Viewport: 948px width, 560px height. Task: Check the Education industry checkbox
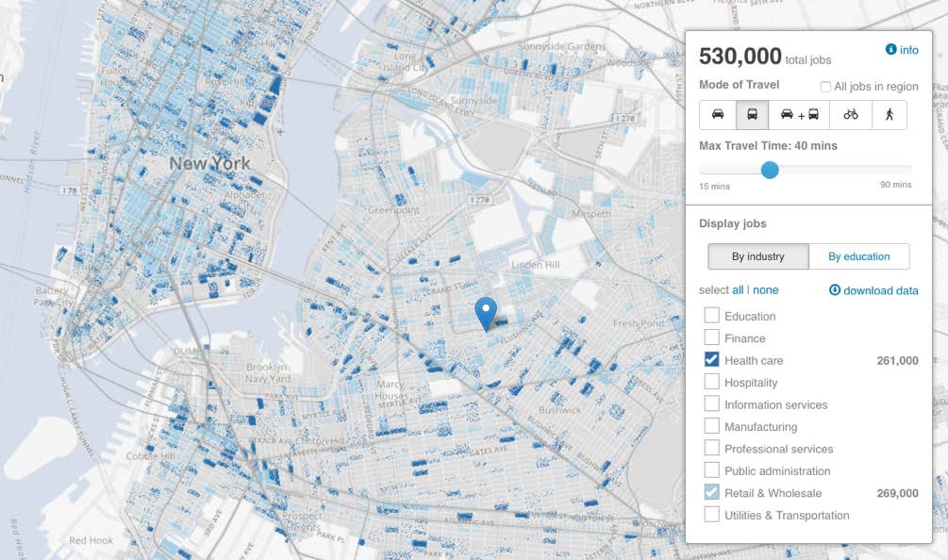click(711, 315)
